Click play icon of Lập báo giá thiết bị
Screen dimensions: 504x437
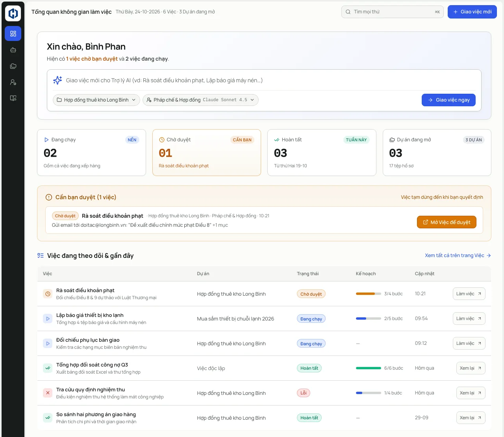[48, 318]
